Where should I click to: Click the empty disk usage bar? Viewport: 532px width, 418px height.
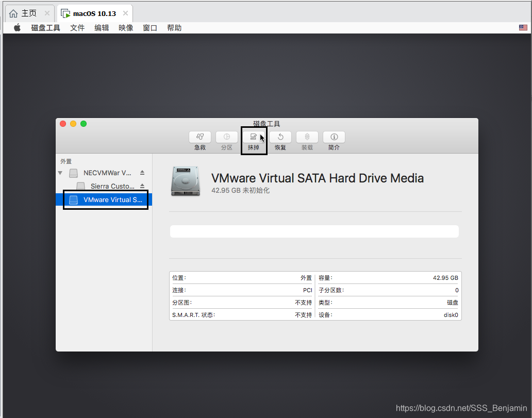(314, 231)
